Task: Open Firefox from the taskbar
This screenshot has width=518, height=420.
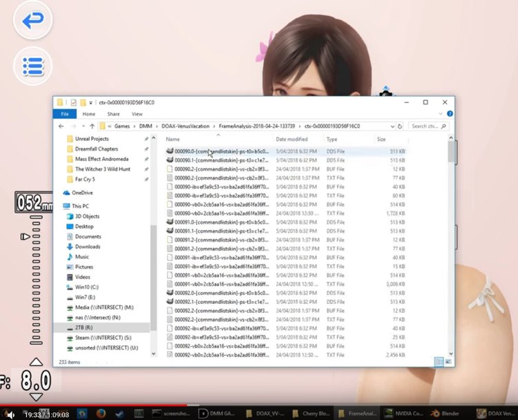Action: pos(101,413)
